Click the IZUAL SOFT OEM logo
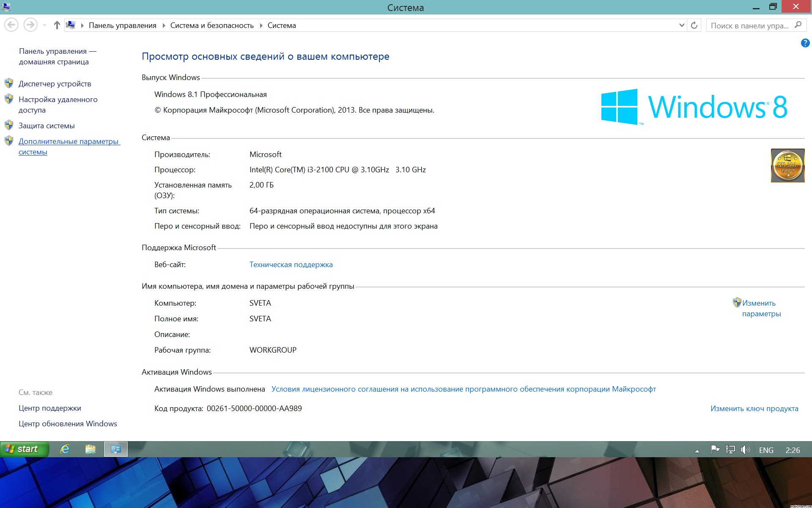 tap(787, 166)
